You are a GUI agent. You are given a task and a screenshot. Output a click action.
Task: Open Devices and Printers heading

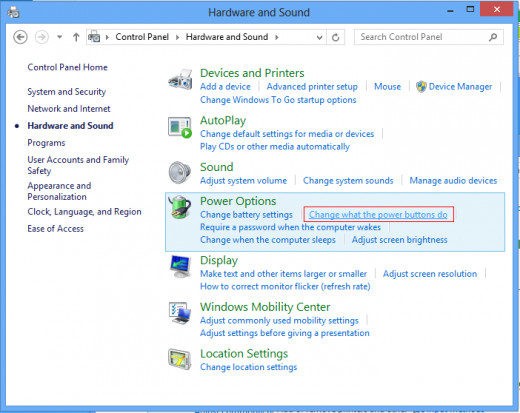click(252, 73)
